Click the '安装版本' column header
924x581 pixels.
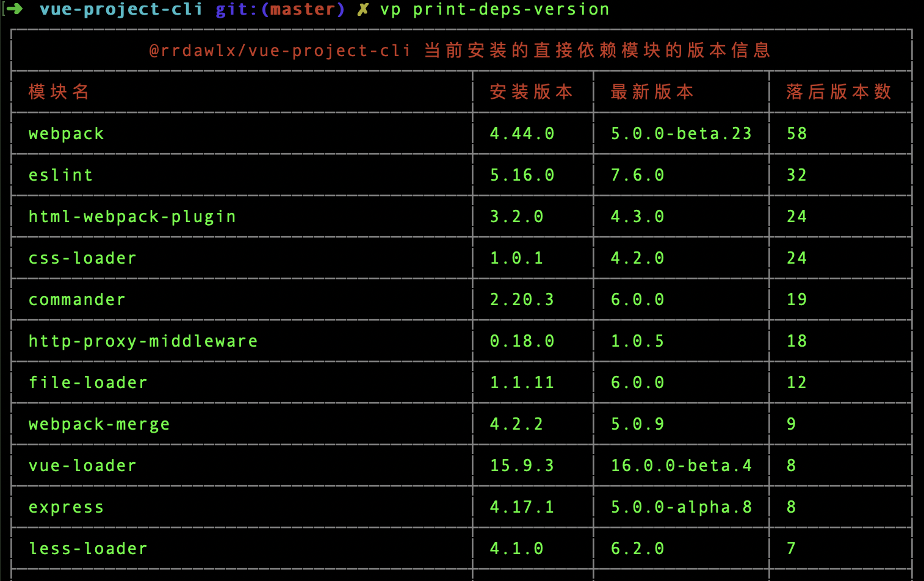pos(532,92)
